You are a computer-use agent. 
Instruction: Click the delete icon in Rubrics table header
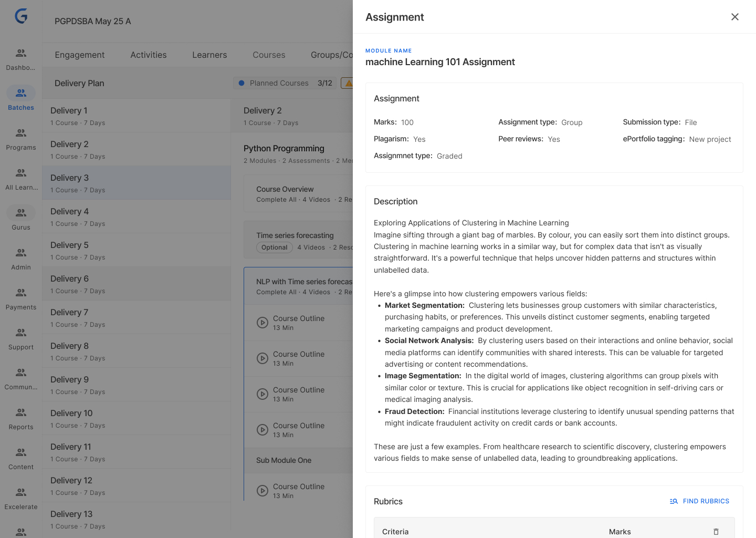pyautogui.click(x=716, y=532)
